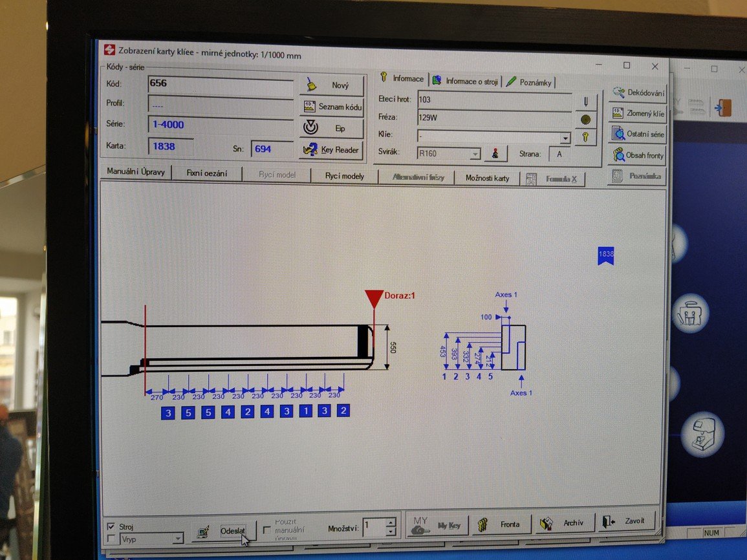Click Zlomený klíč broken key button
The height and width of the screenshot is (560, 747).
point(638,114)
